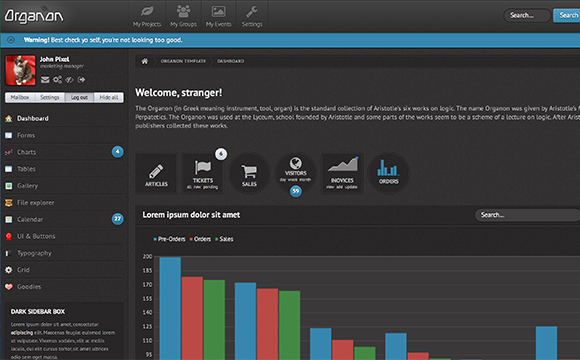Dismiss the warning alert bar
This screenshot has height=360, width=580.
pyautogui.click(x=11, y=40)
